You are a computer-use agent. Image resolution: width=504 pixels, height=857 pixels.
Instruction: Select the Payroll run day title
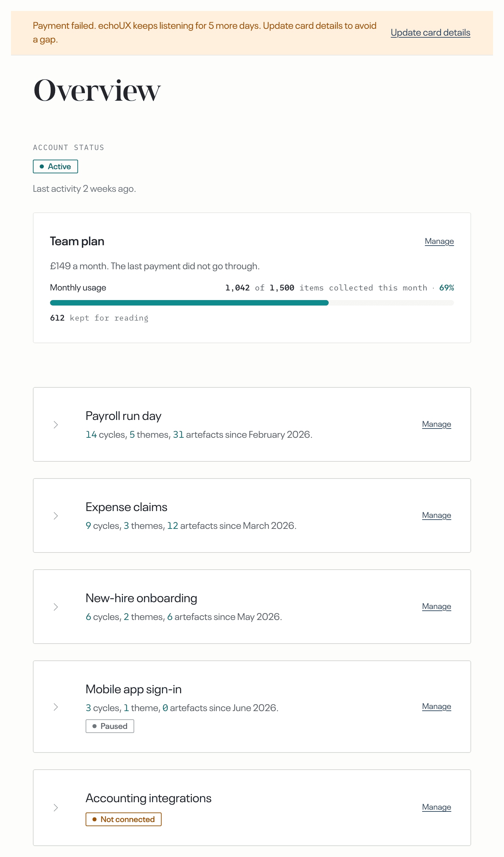tap(123, 416)
